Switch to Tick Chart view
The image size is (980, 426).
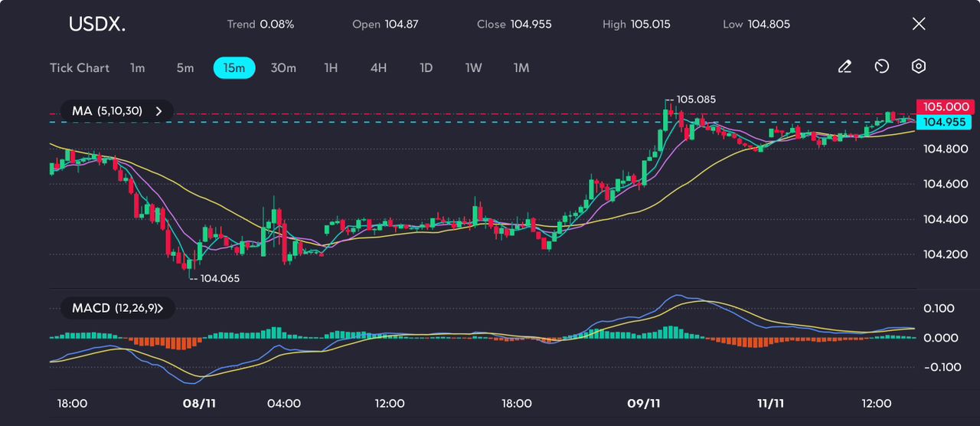pyautogui.click(x=80, y=67)
